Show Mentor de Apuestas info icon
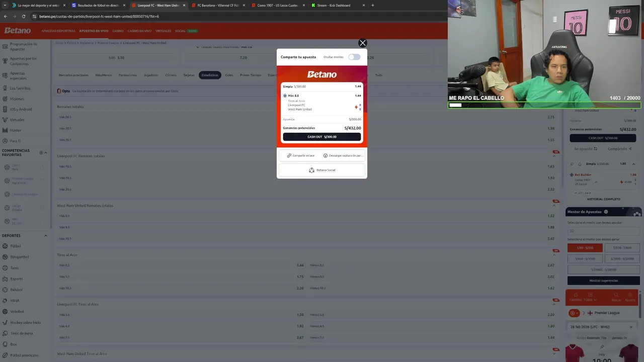The width and height of the screenshot is (644, 362). click(606, 212)
